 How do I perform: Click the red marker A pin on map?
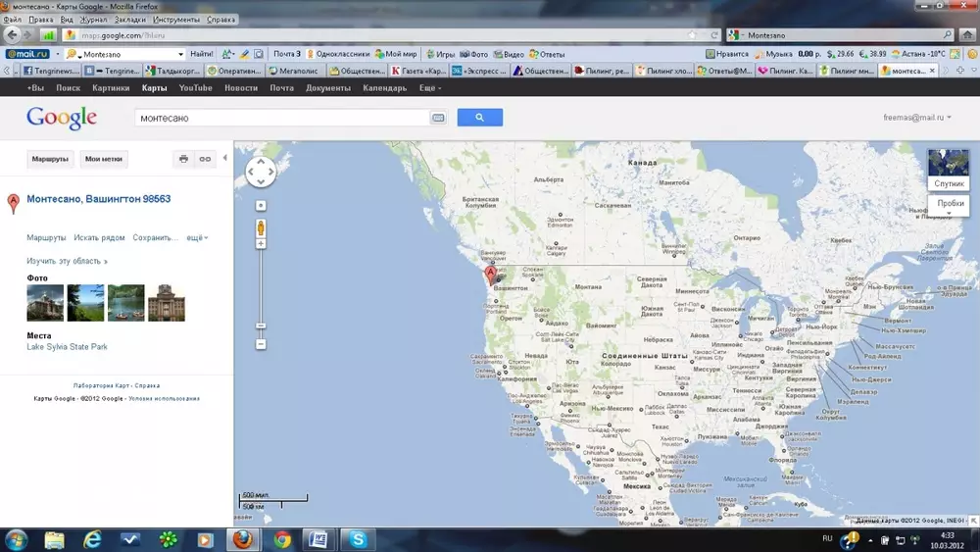coord(492,275)
